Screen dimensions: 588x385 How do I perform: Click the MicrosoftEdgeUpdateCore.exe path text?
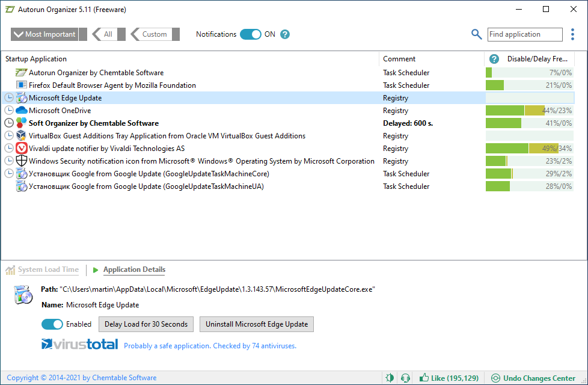point(217,289)
